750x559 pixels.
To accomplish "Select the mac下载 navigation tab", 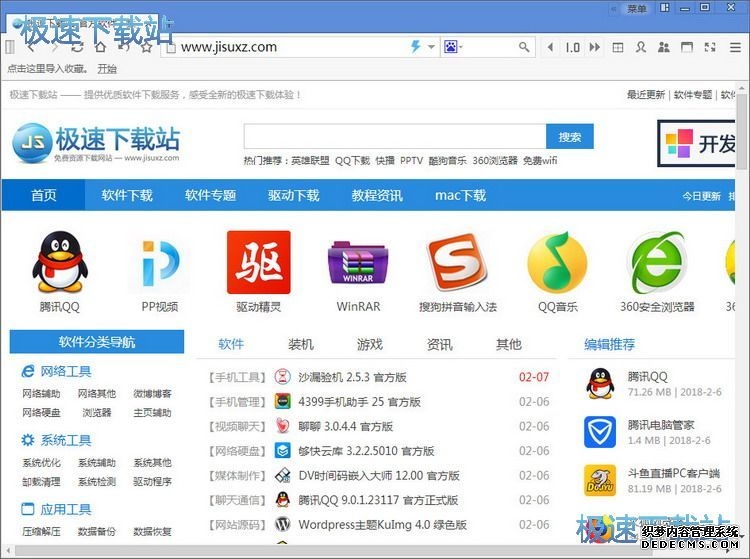I will (x=460, y=195).
